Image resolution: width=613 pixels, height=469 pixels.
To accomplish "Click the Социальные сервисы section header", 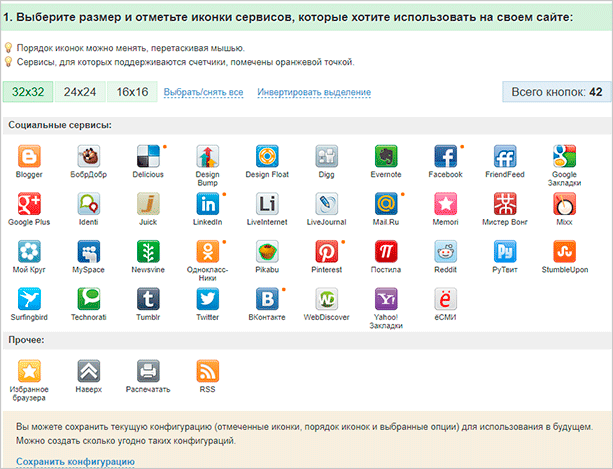I will (x=307, y=125).
